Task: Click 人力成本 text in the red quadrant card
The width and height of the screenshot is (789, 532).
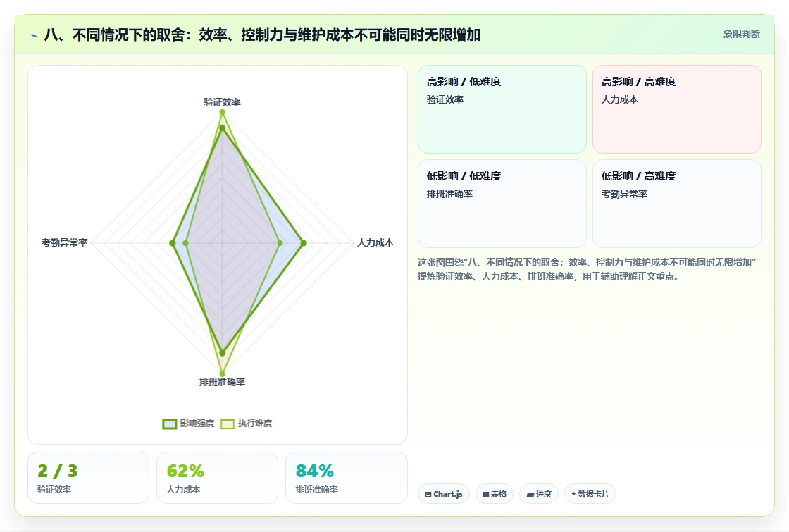Action: point(619,99)
